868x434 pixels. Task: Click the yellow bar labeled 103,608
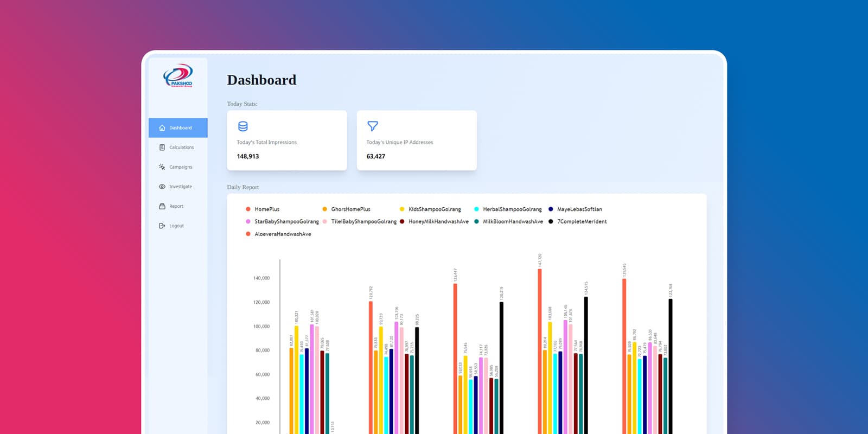(x=550, y=378)
